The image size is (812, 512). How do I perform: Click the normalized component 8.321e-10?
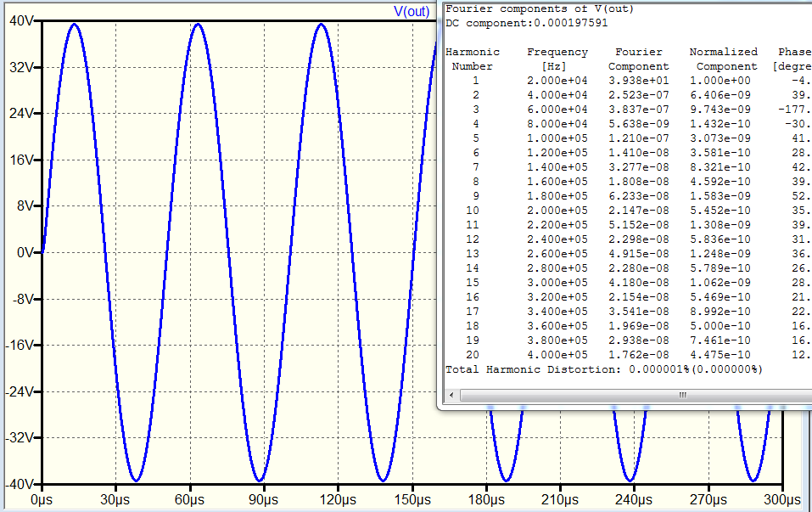[720, 167]
